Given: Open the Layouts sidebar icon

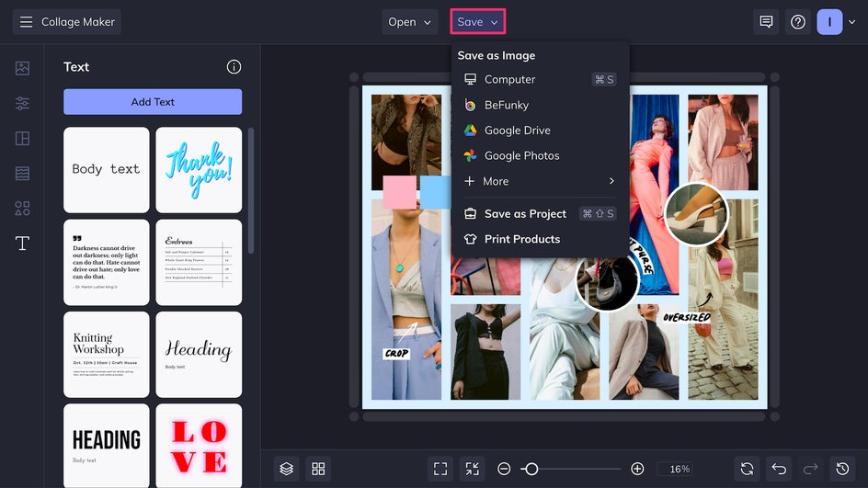Looking at the screenshot, I should (23, 139).
